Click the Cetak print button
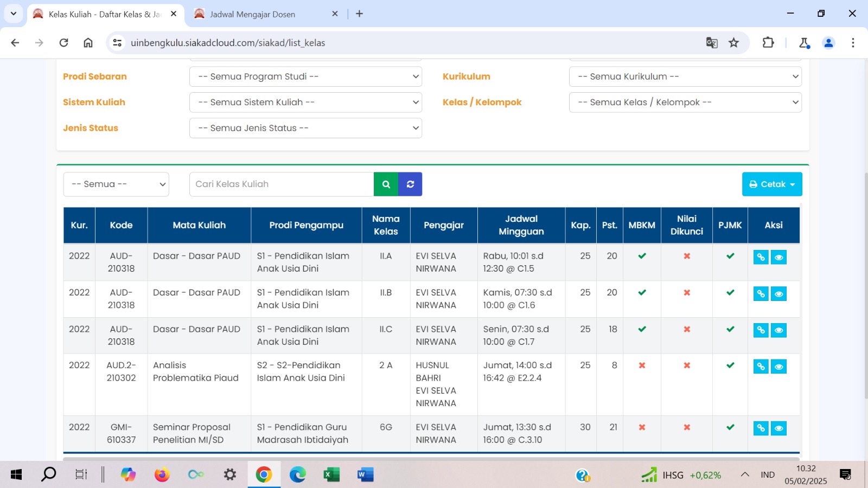Image resolution: width=868 pixels, height=488 pixels. 771,184
